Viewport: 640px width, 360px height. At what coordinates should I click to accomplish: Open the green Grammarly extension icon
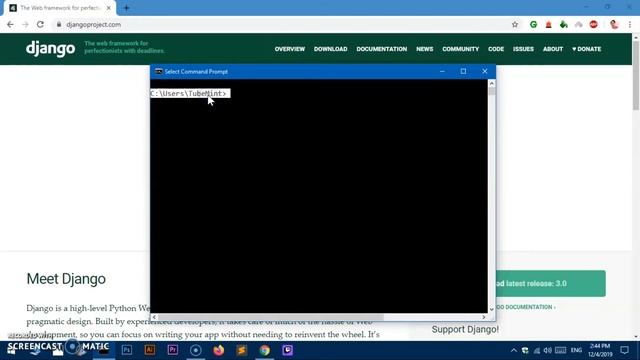pos(533,24)
